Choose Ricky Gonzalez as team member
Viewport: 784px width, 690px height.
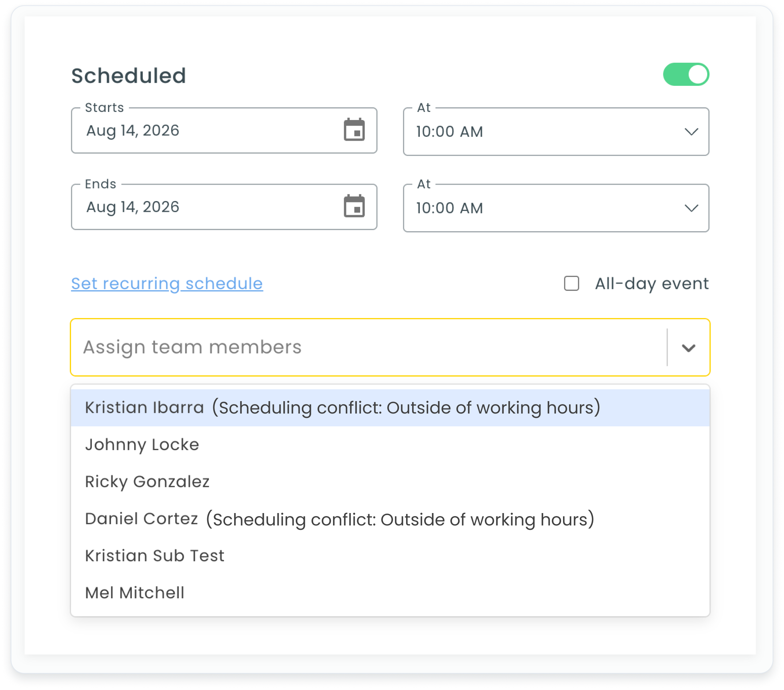[390, 482]
